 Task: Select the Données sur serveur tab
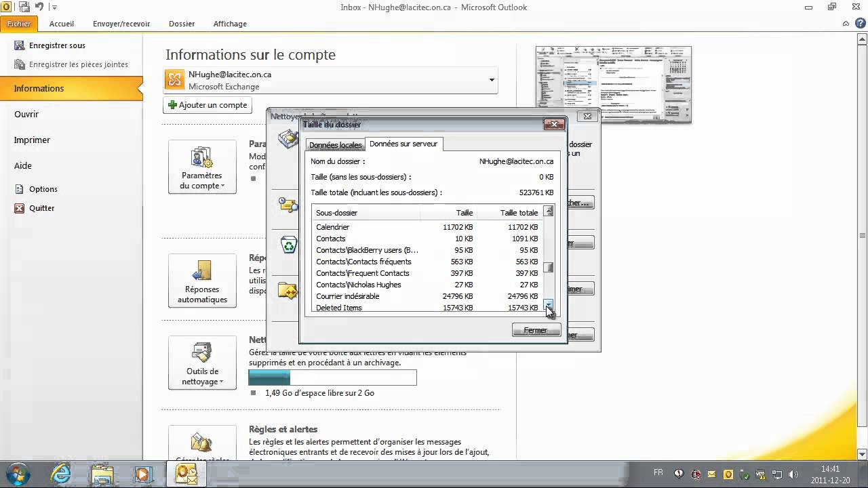403,144
